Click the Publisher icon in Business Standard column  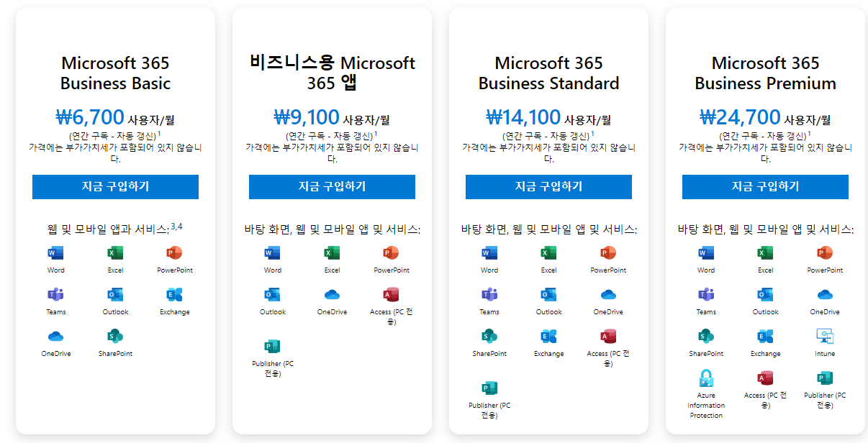(x=489, y=388)
